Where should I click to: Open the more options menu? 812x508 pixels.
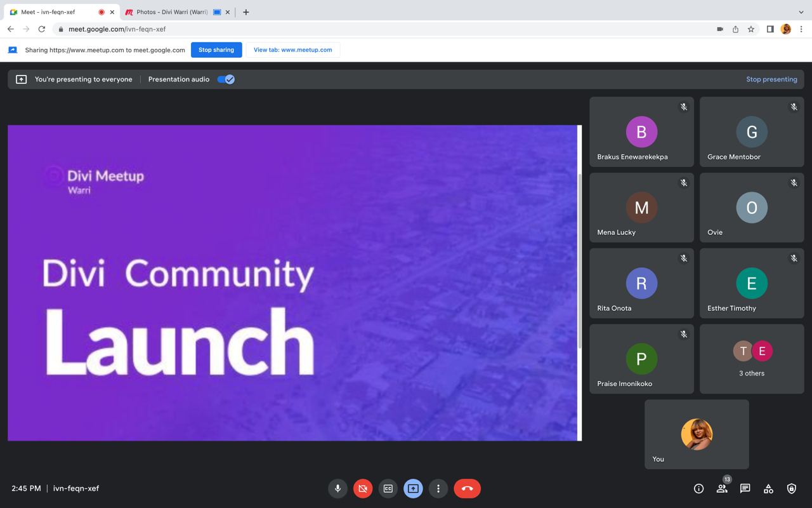coord(438,488)
